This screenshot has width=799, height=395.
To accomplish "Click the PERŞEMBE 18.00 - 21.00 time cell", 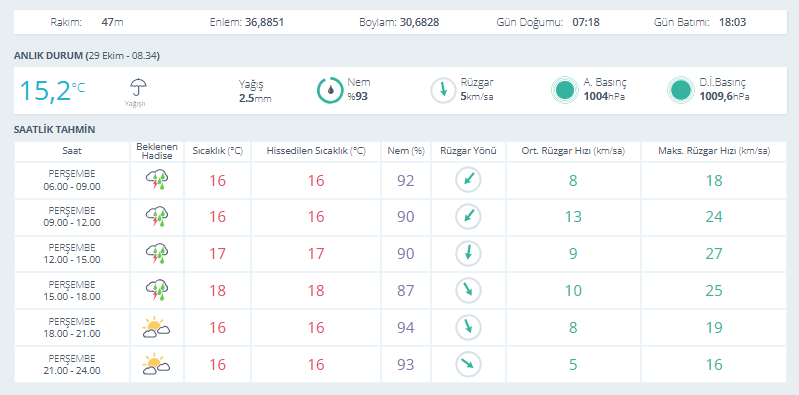I will pos(72,327).
